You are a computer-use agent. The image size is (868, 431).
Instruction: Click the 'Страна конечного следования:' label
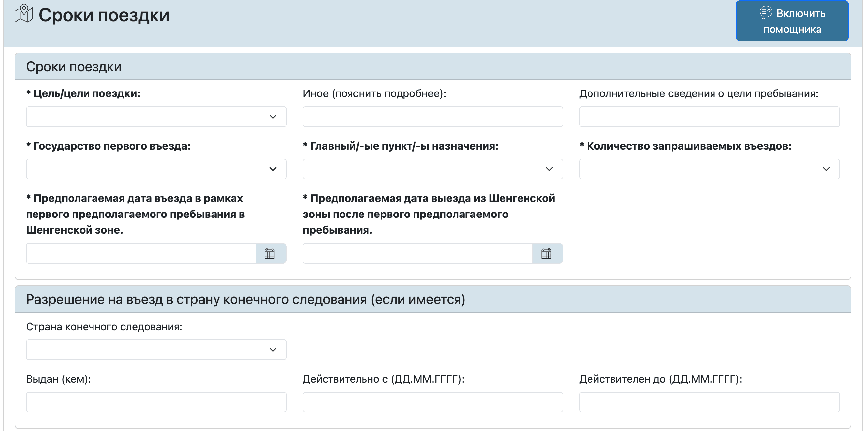104,327
